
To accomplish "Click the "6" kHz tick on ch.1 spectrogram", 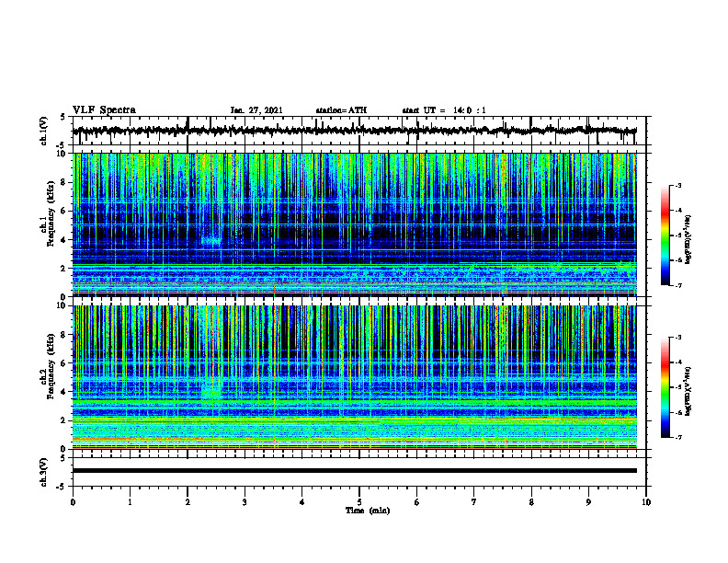I will (64, 211).
